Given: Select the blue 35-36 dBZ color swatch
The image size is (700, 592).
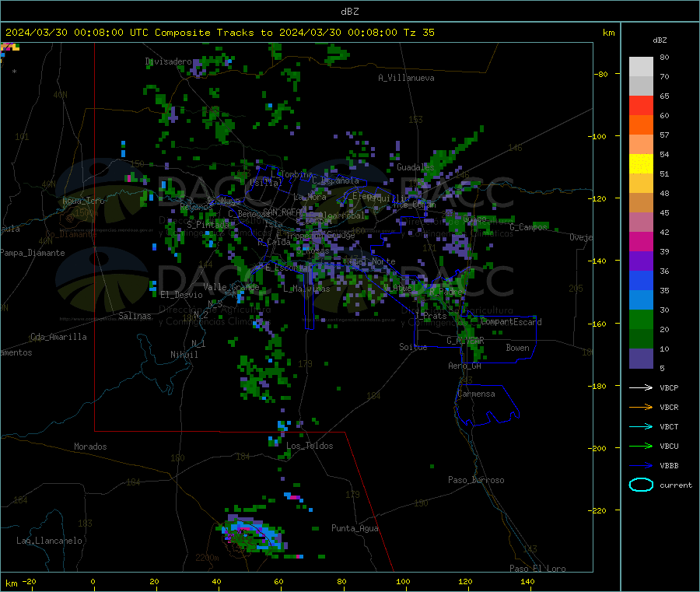Looking at the screenshot, I should (641, 280).
